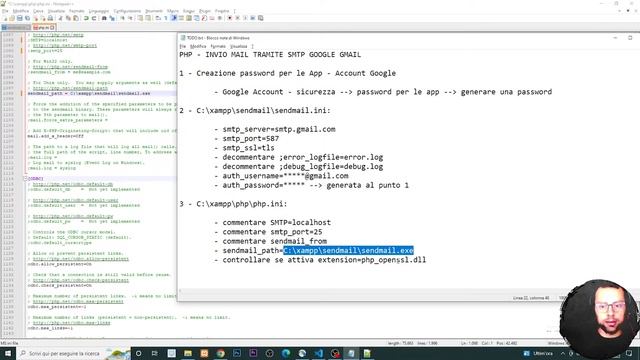This screenshot has width=640, height=360.
Task: Click the Redo arrow toolbar icon
Action: point(94,18)
